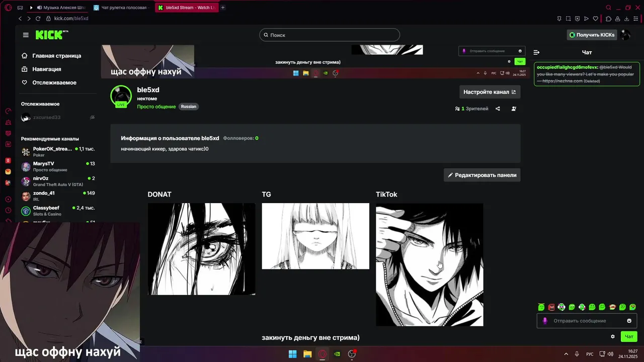The width and height of the screenshot is (644, 362).
Task: Click the Russian language tag
Action: pyautogui.click(x=189, y=107)
